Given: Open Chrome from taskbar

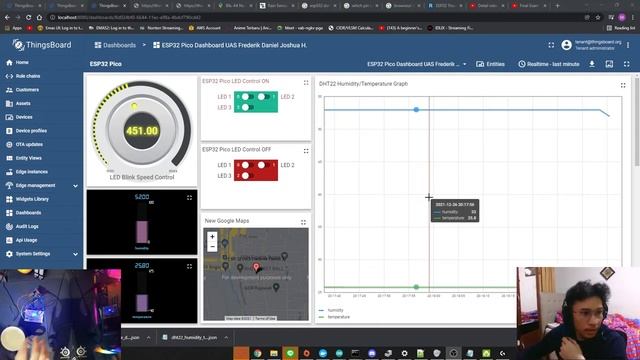Looking at the screenshot, I should (258, 353).
